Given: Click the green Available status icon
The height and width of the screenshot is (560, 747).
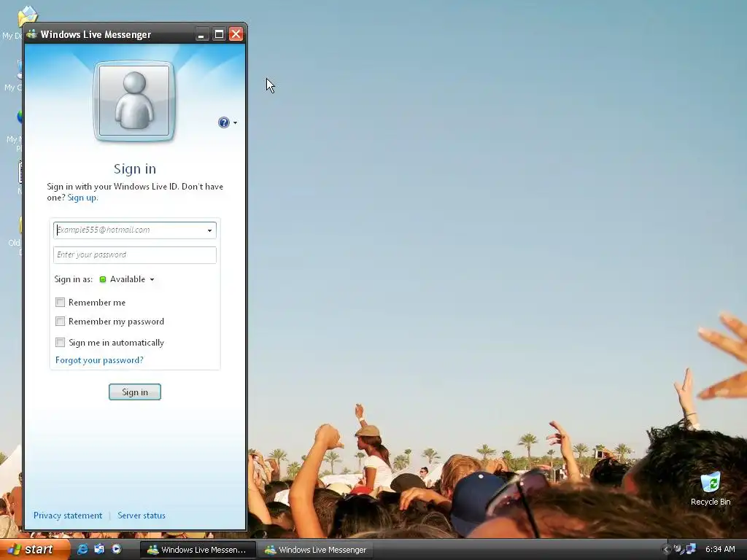Looking at the screenshot, I should click(x=102, y=279).
